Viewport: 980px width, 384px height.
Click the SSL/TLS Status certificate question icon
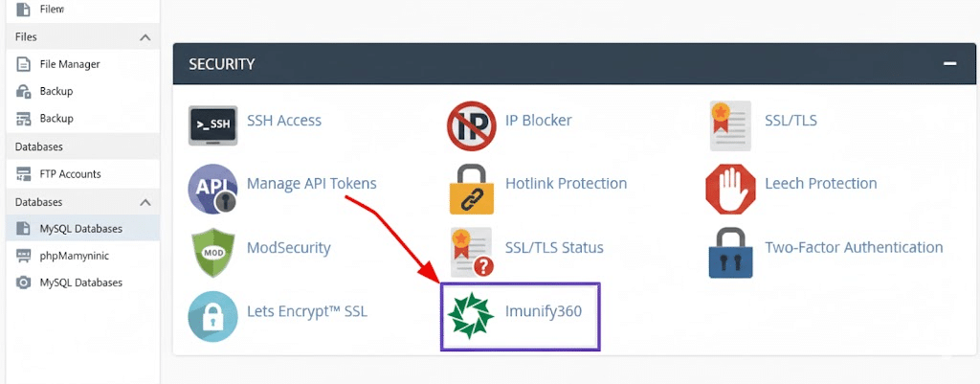(x=472, y=253)
